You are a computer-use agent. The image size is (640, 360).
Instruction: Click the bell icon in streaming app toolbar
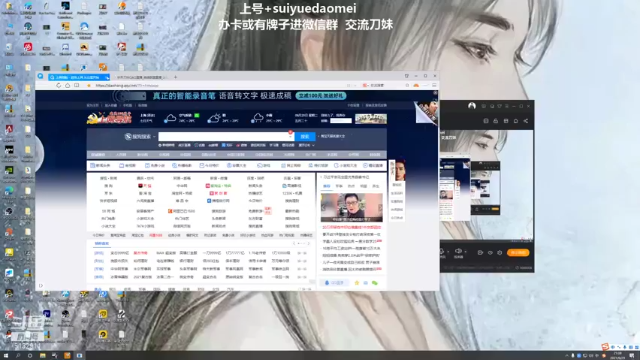point(516,121)
